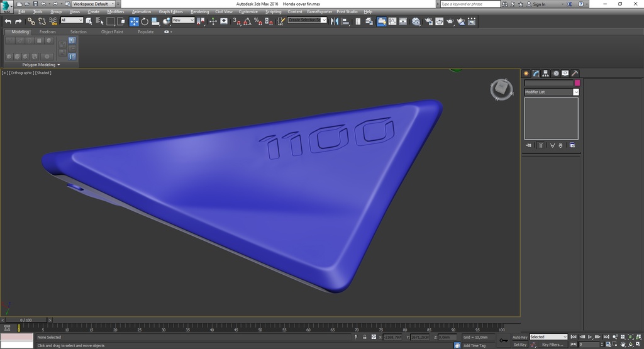Open Edit Named Selection Sets
The width and height of the screenshot is (644, 349).
pos(281,21)
